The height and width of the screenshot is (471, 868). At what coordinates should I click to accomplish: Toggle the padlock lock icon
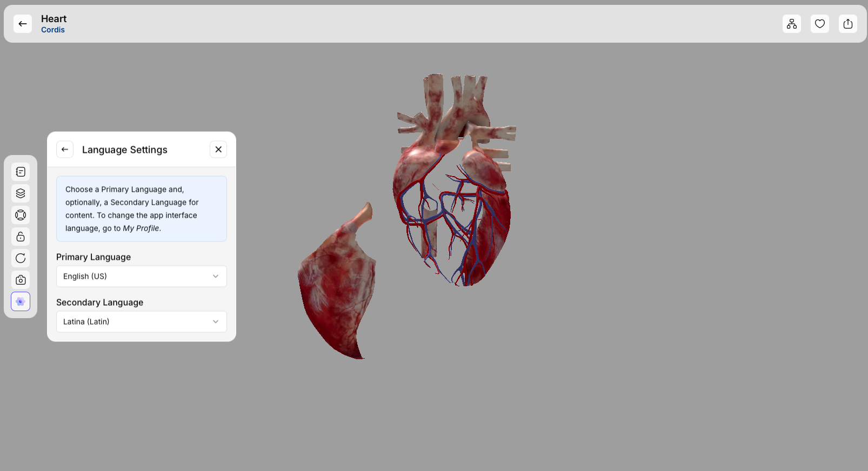(21, 237)
